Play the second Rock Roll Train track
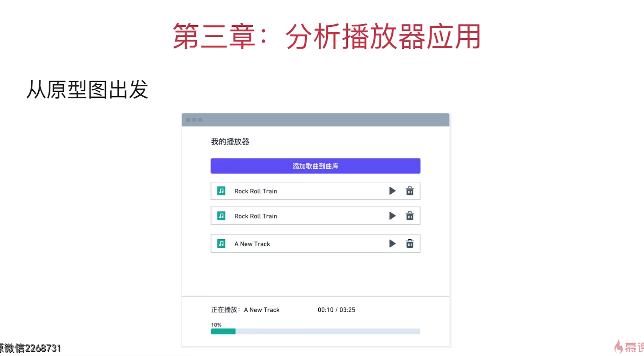Viewport: 644px width, 356px height. coord(392,216)
